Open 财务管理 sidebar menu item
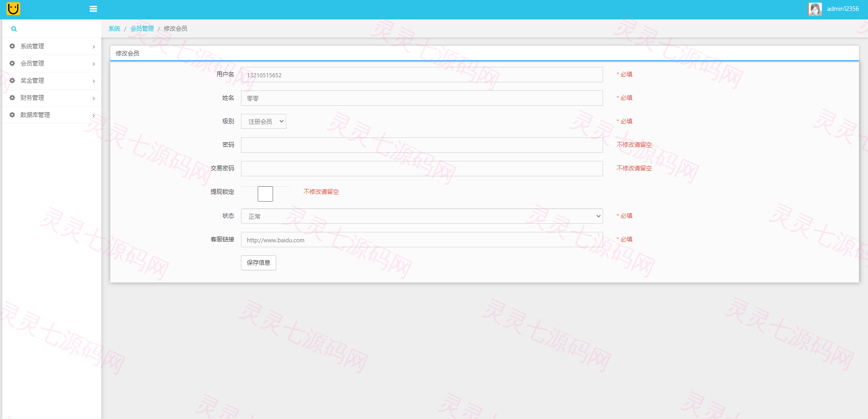This screenshot has width=868, height=419. click(x=52, y=98)
